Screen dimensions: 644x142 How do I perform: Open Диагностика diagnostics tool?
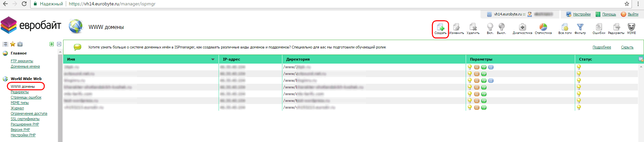[x=522, y=28]
